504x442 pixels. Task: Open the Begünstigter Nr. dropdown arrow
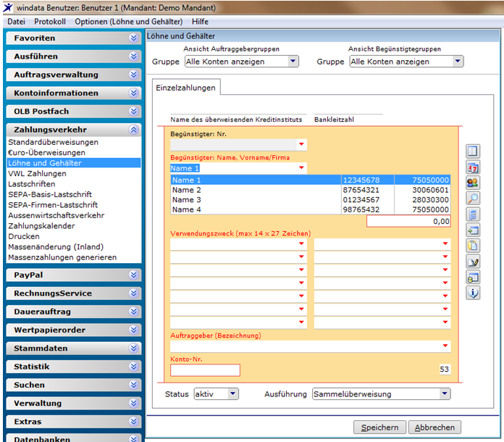[x=301, y=144]
